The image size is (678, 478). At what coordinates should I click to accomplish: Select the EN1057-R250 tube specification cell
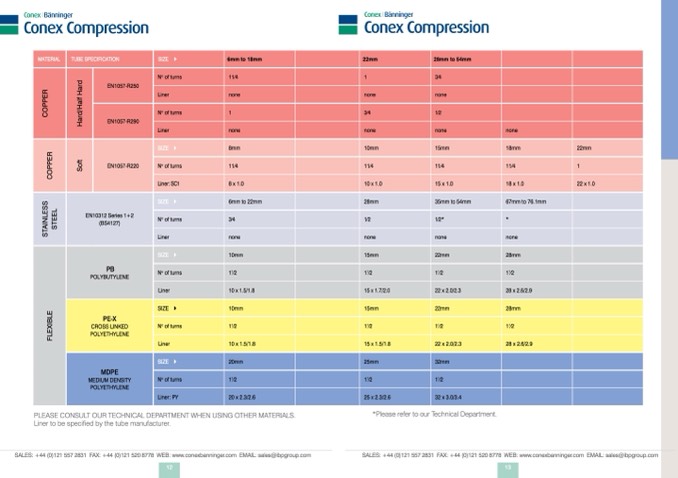pyautogui.click(x=122, y=85)
